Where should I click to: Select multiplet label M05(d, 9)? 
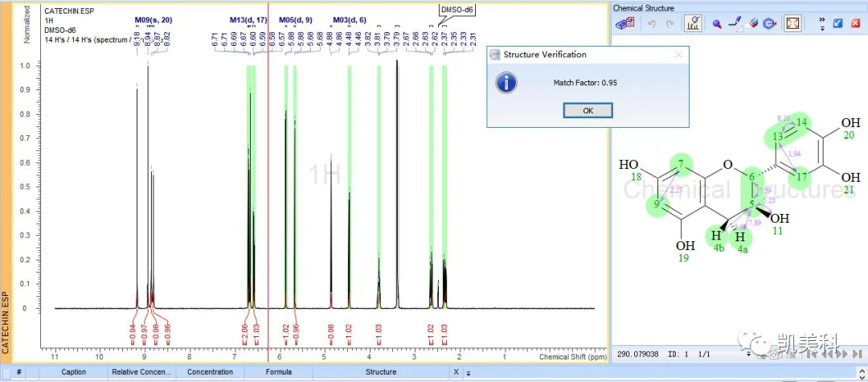coord(296,20)
